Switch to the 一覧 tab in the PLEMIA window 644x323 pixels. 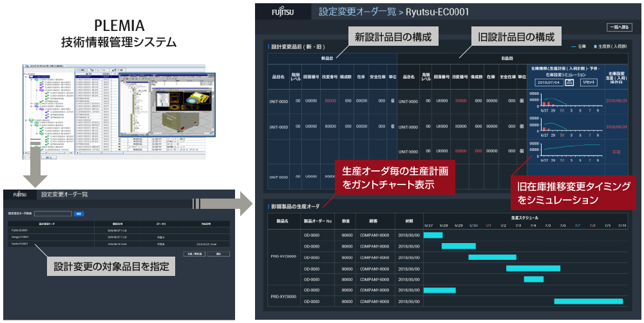coord(81,70)
